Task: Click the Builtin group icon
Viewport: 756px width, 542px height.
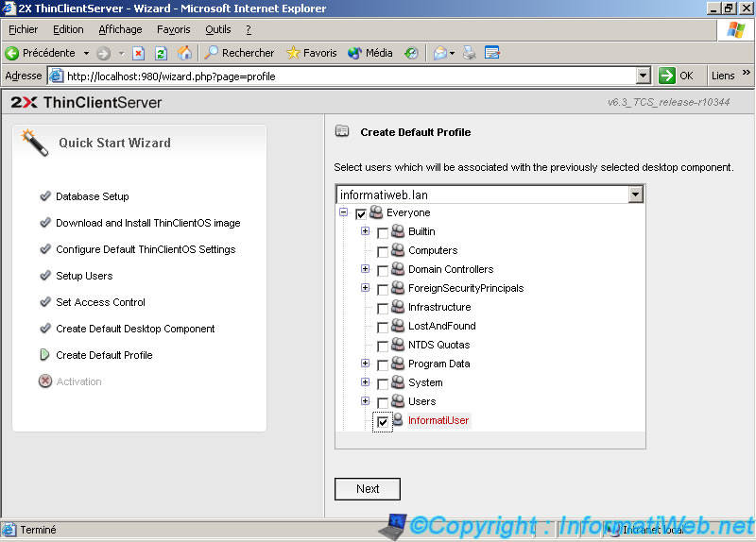Action: 398,231
